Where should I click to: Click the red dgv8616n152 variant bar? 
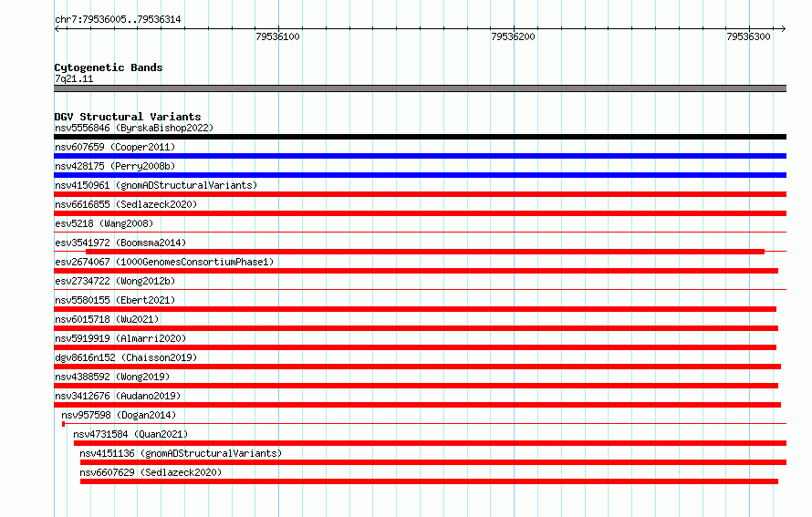point(417,367)
